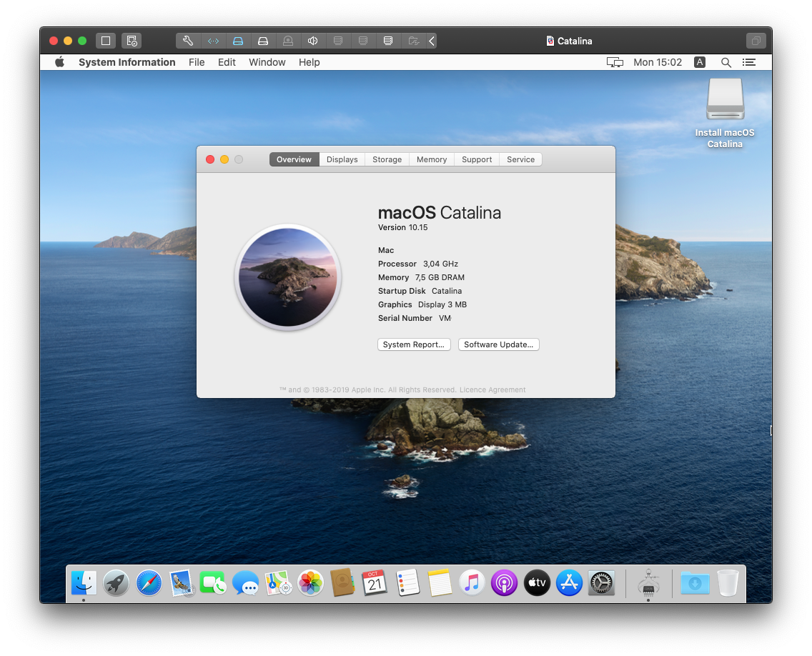Screen dimensions: 812x656
Task: Open the Edit menu
Action: tap(227, 62)
